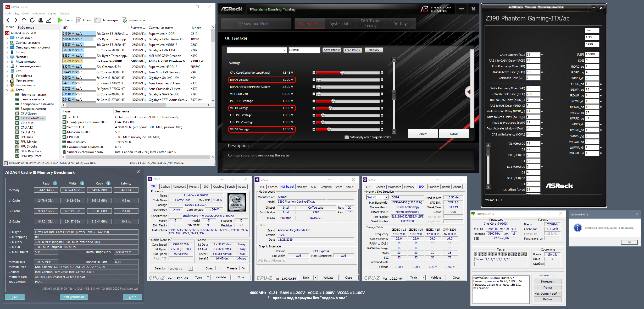Click the Save Profile button

coord(331,50)
